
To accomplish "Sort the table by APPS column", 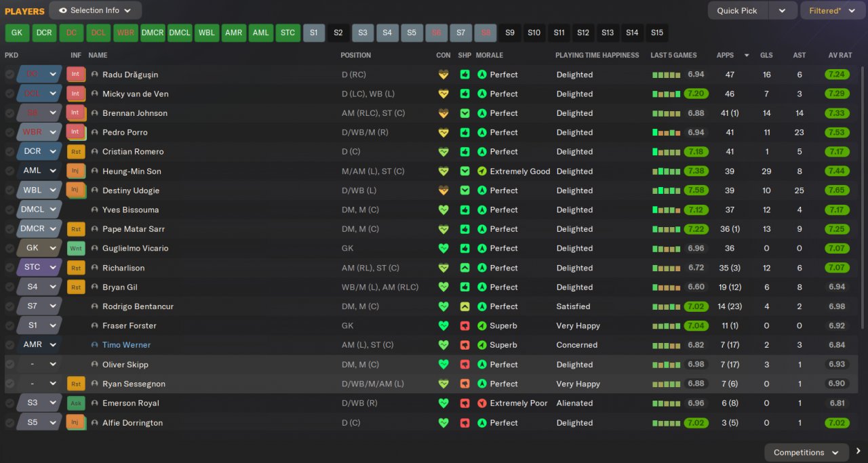I will [725, 55].
